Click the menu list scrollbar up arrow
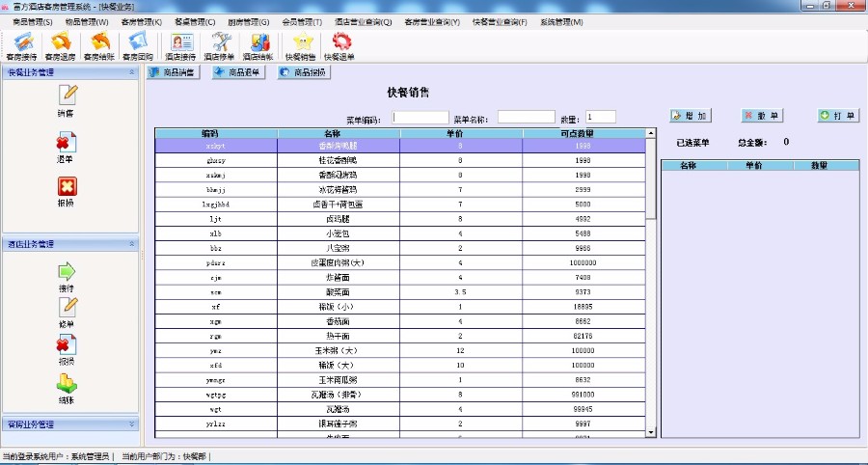This screenshot has width=868, height=465. 651,133
